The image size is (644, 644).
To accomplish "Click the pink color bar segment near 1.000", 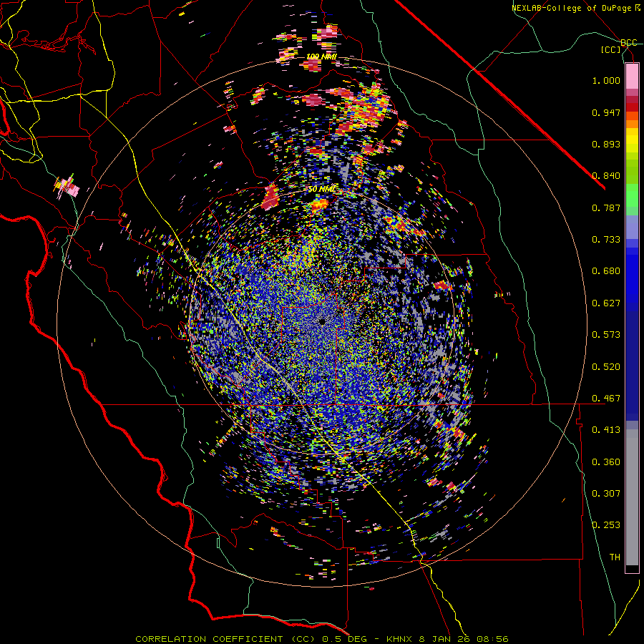I will (632, 77).
